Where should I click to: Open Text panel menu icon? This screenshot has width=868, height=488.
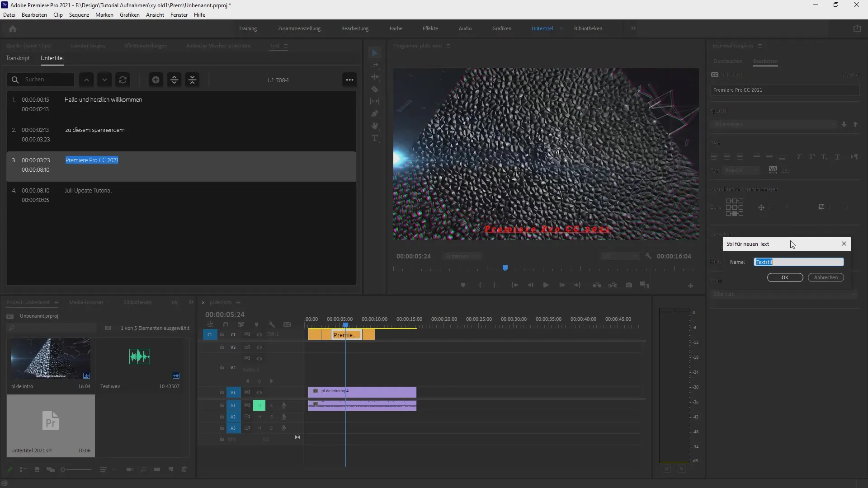tap(285, 46)
